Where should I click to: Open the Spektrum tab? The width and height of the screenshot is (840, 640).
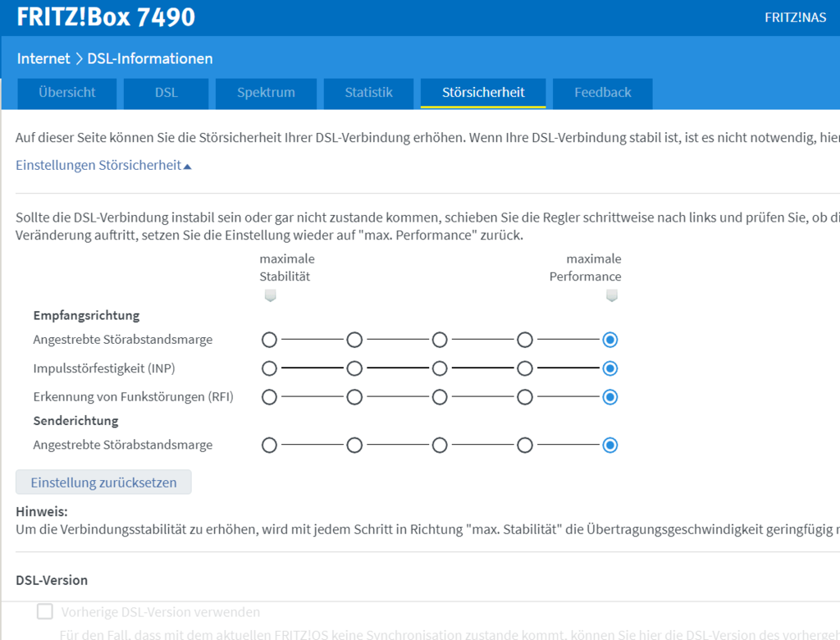[266, 94]
